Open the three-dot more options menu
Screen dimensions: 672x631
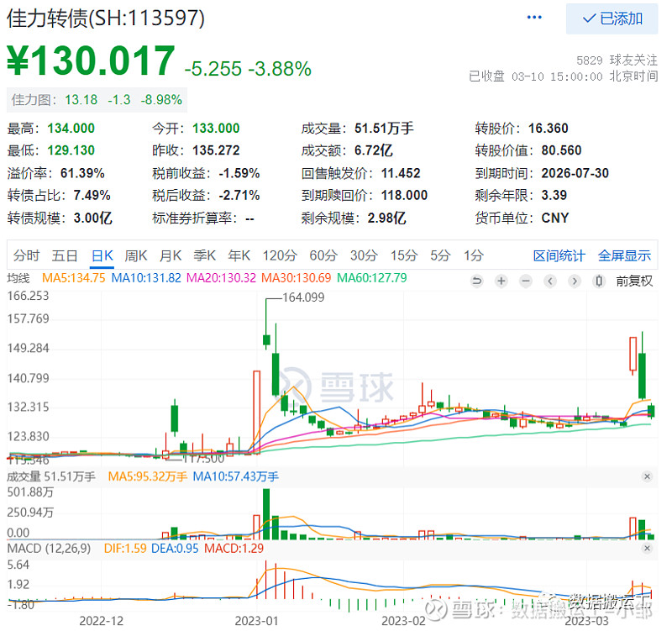534,18
